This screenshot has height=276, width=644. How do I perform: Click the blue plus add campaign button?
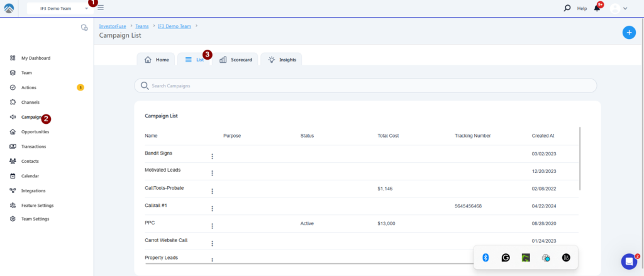629,33
